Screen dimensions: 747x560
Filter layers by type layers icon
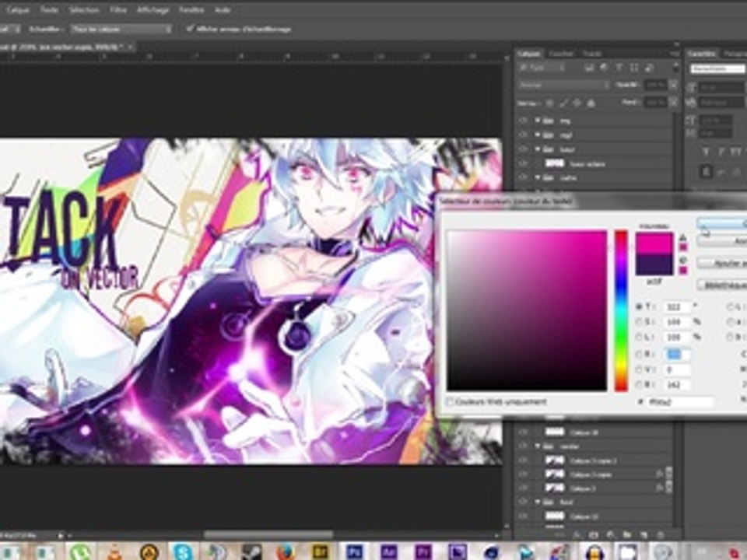tap(619, 68)
